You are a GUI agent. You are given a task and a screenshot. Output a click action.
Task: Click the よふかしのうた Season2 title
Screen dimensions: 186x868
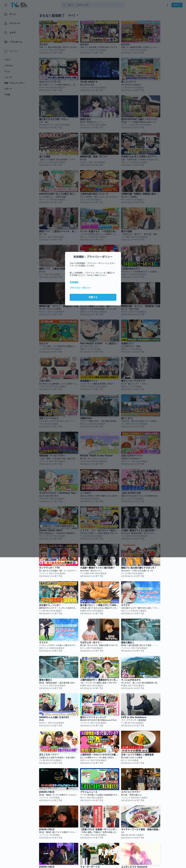[x=134, y=867]
